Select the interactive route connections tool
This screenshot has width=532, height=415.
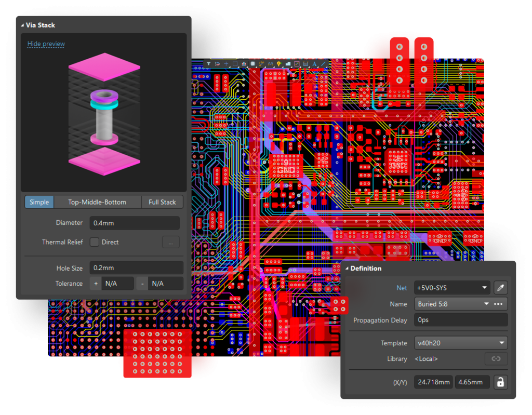pyautogui.click(x=261, y=64)
